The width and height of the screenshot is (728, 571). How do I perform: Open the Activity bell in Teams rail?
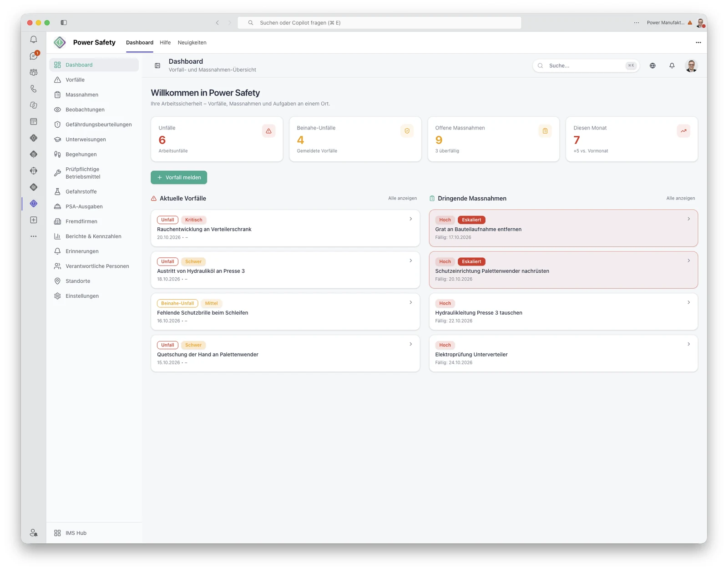(x=34, y=40)
